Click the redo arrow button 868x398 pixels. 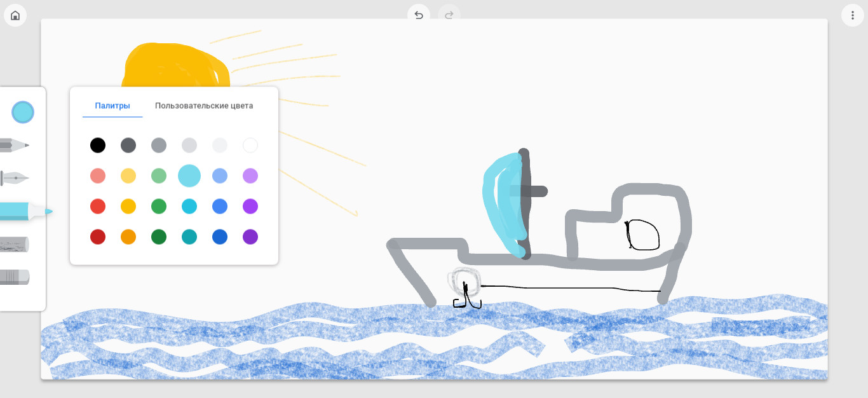coord(449,15)
